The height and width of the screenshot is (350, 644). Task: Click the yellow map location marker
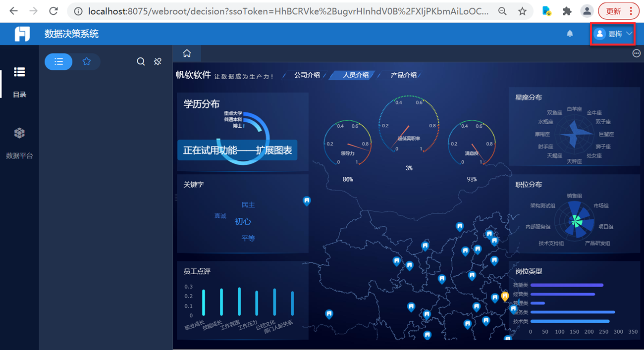(x=505, y=296)
